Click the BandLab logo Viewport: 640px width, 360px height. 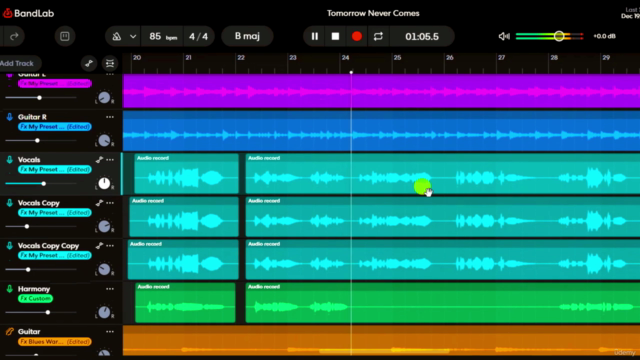click(x=29, y=13)
